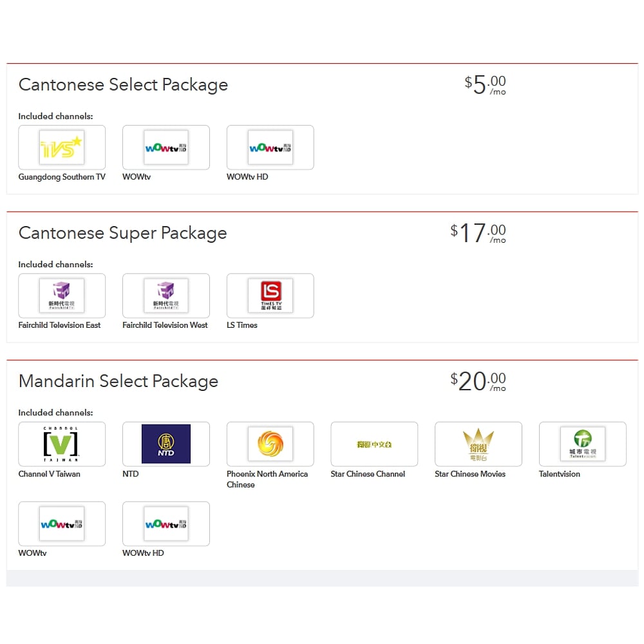Open the Fairchild Television West channel tile
644x644 pixels.
166,296
